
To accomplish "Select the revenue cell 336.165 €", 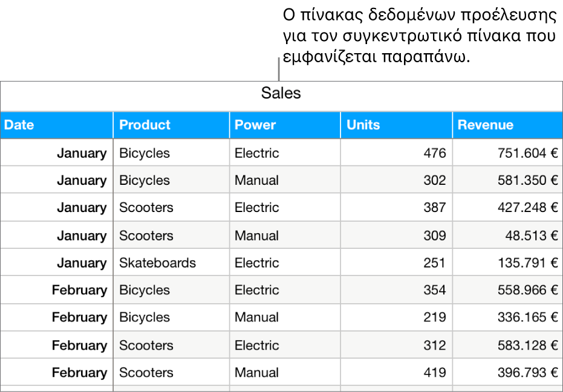I will pos(524,318).
